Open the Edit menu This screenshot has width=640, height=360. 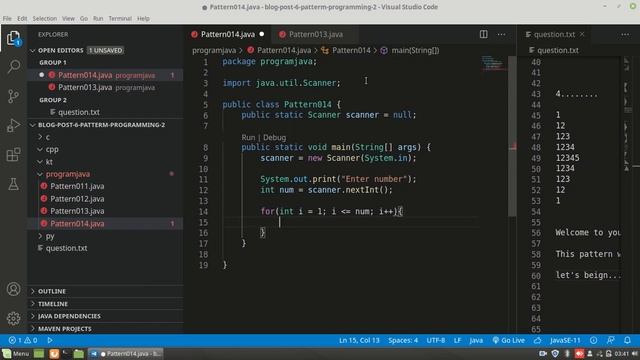[22, 18]
